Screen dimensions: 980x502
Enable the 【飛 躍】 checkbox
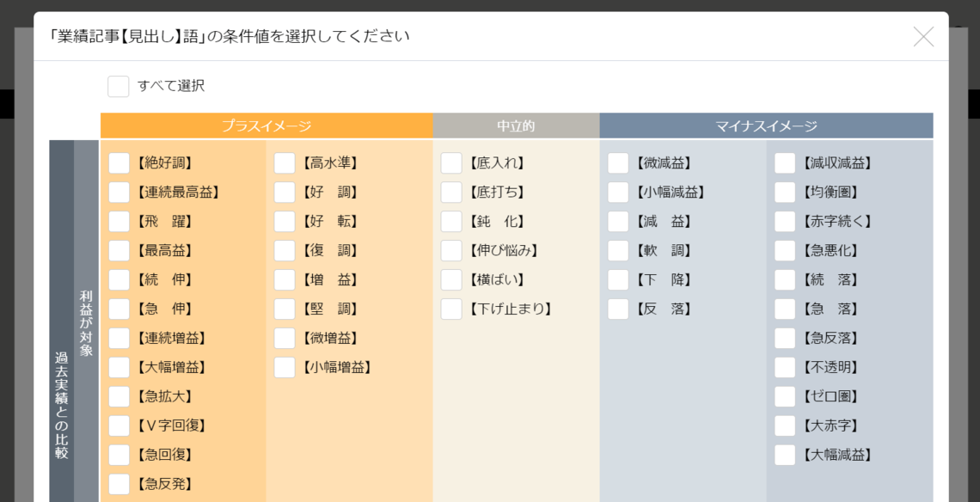coord(119,221)
